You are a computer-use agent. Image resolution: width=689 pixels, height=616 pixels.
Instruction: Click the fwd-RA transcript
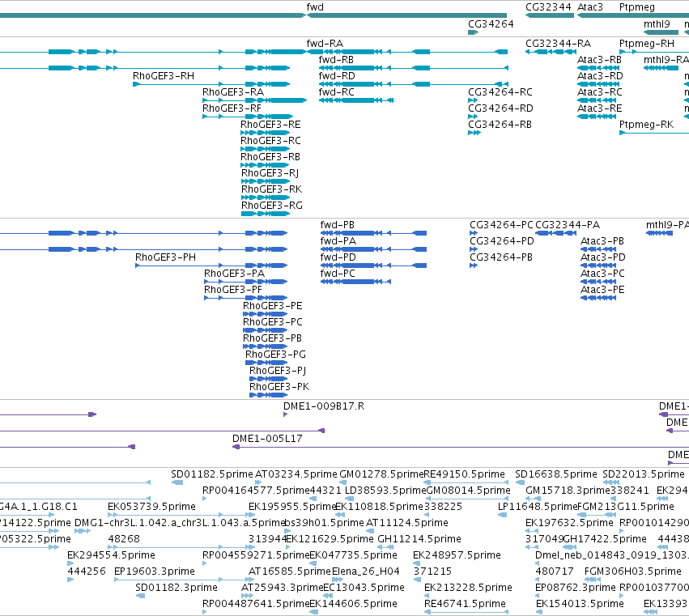click(x=325, y=44)
